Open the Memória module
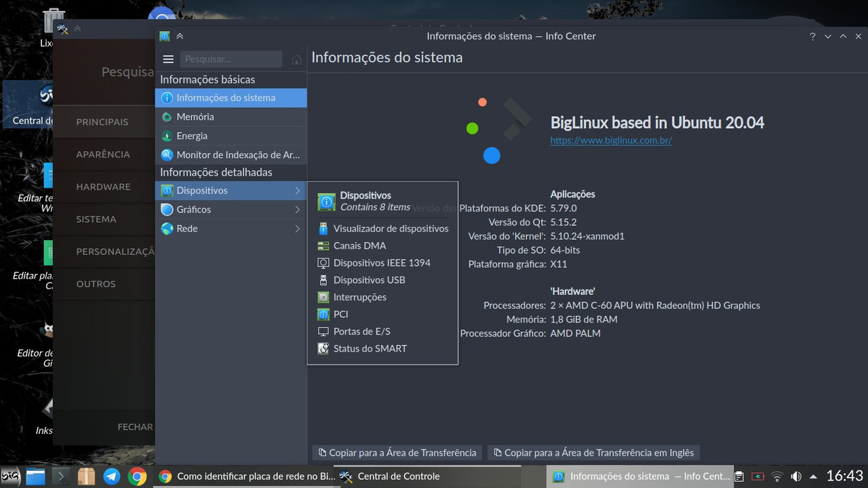Viewport: 868px width, 488px height. (x=231, y=117)
